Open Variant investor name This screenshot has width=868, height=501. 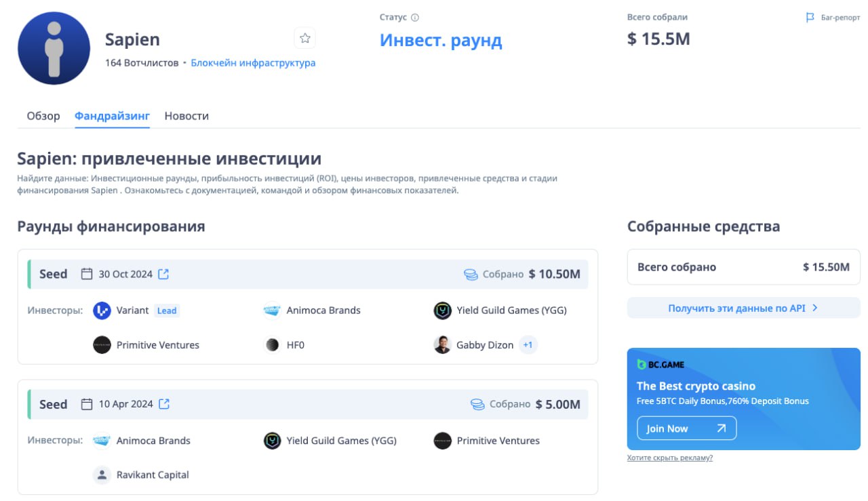point(132,310)
